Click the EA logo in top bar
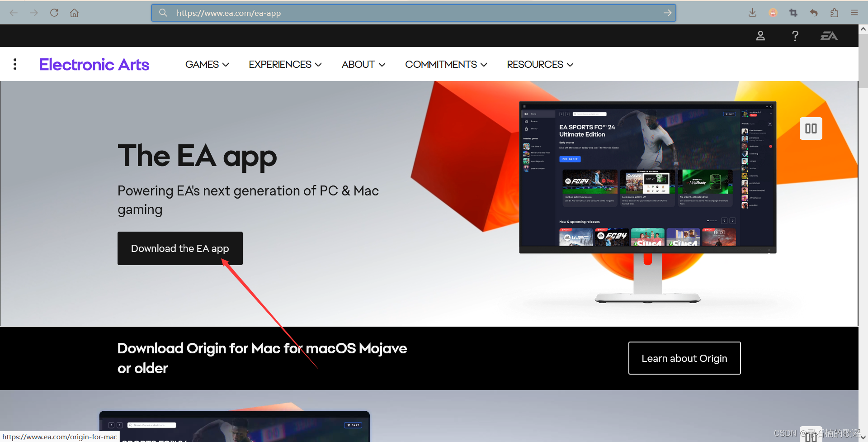 click(x=829, y=36)
